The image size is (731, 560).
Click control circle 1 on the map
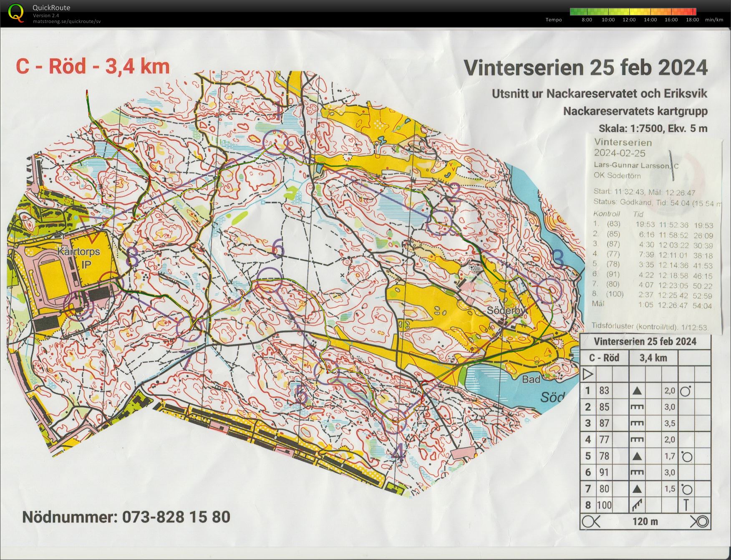click(x=275, y=143)
